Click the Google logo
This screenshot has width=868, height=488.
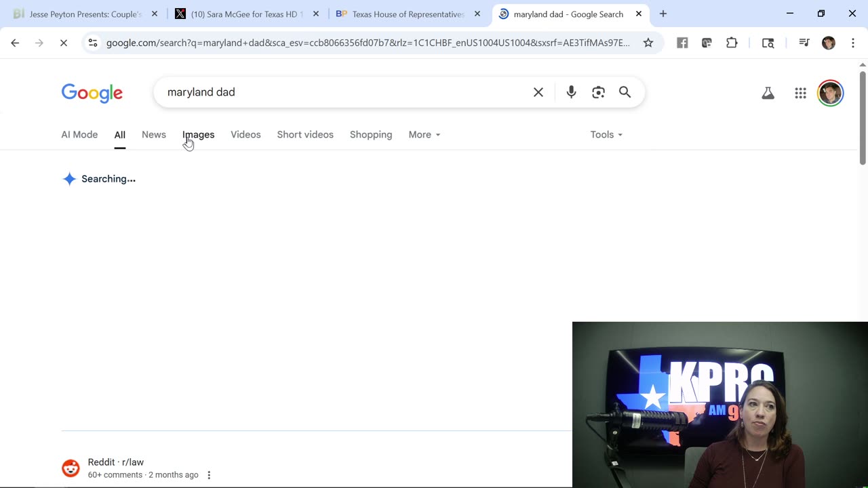[92, 93]
